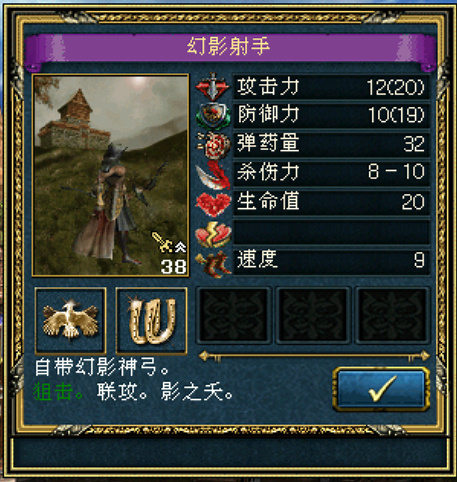
Task: Click the broken heart icon
Action: click(213, 232)
